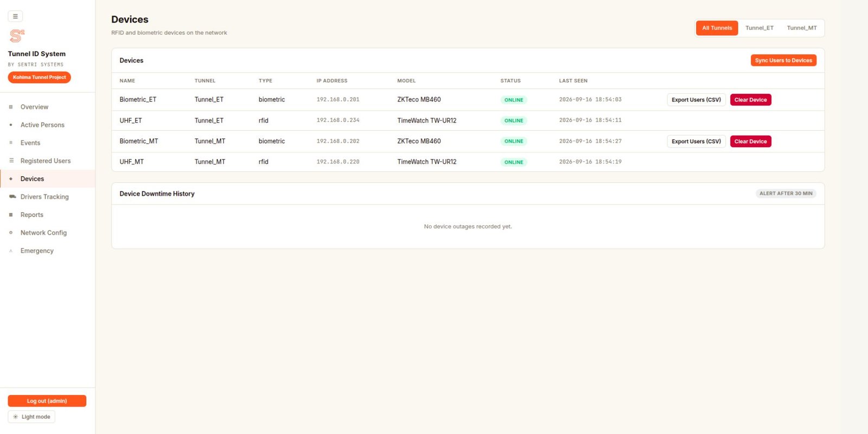The image size is (868, 434).
Task: Filter devices by Tunnel_ET tab
Action: point(759,28)
